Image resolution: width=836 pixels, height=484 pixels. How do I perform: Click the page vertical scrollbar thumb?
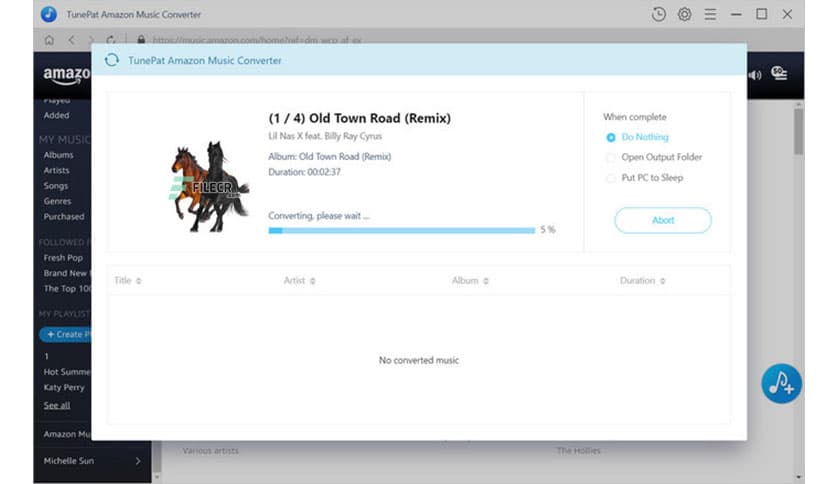[x=798, y=132]
